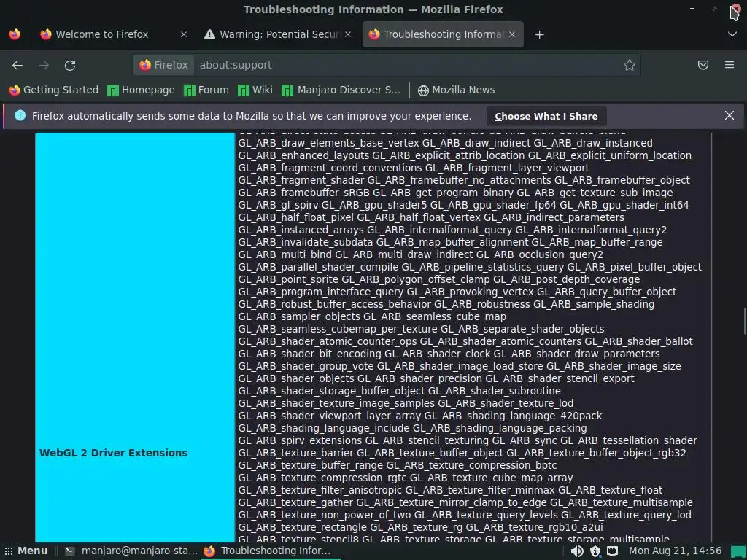747x560 pixels.
Task: Switch to Welcome to Firefox tab
Action: tap(114, 34)
